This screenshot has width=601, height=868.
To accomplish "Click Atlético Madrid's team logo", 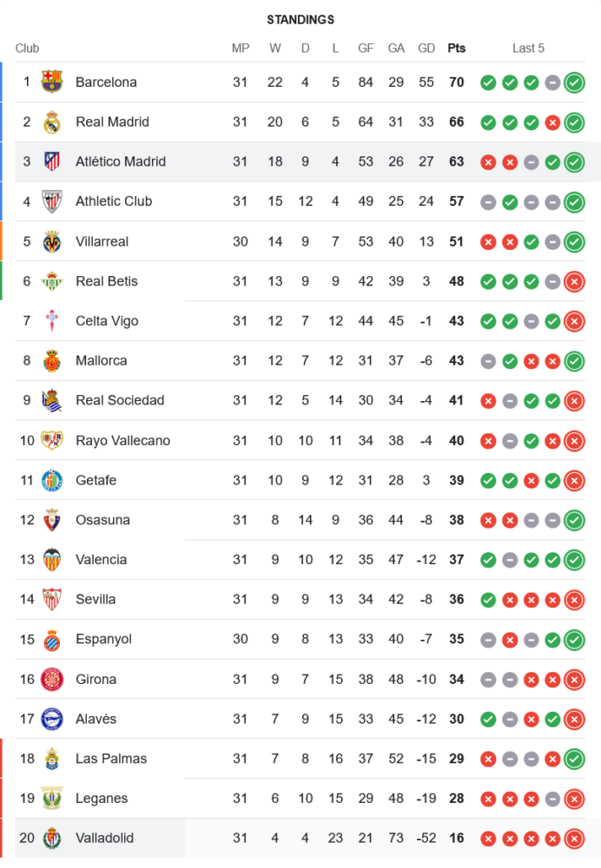I will (52, 161).
